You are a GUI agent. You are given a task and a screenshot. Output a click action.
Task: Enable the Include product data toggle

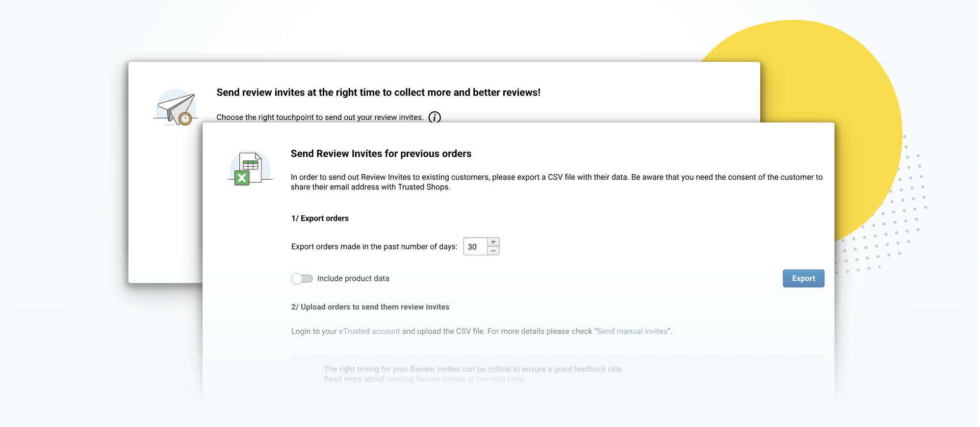click(x=302, y=279)
